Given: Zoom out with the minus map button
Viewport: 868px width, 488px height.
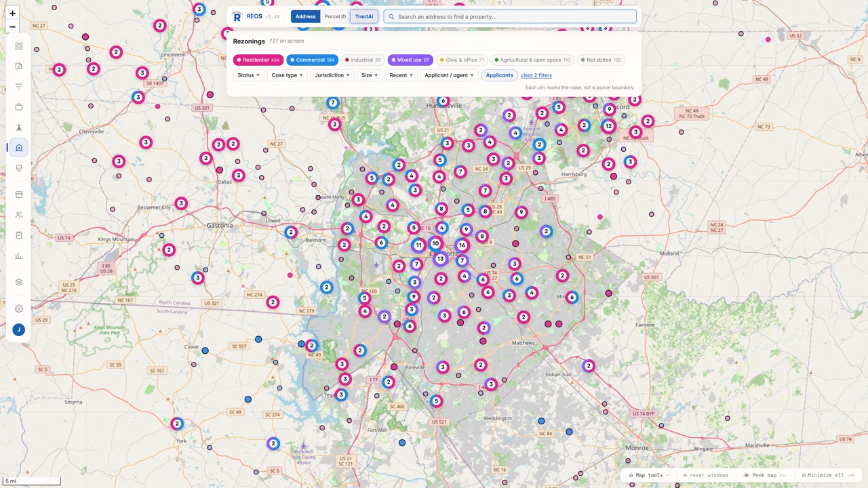Looking at the screenshot, I should pos(12,27).
